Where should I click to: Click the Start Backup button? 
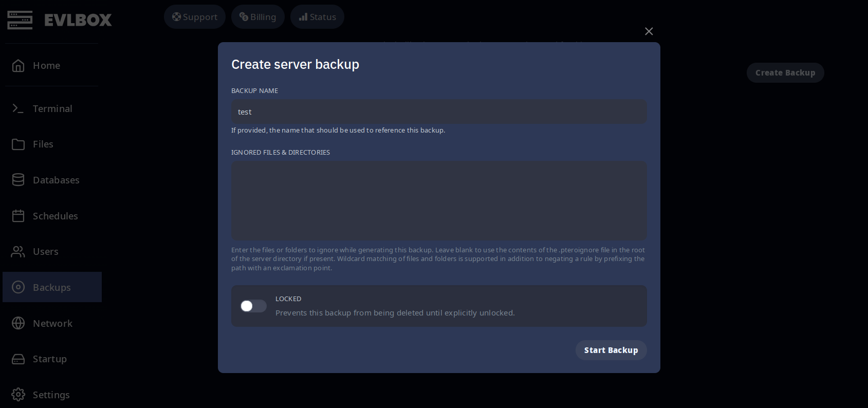point(611,350)
